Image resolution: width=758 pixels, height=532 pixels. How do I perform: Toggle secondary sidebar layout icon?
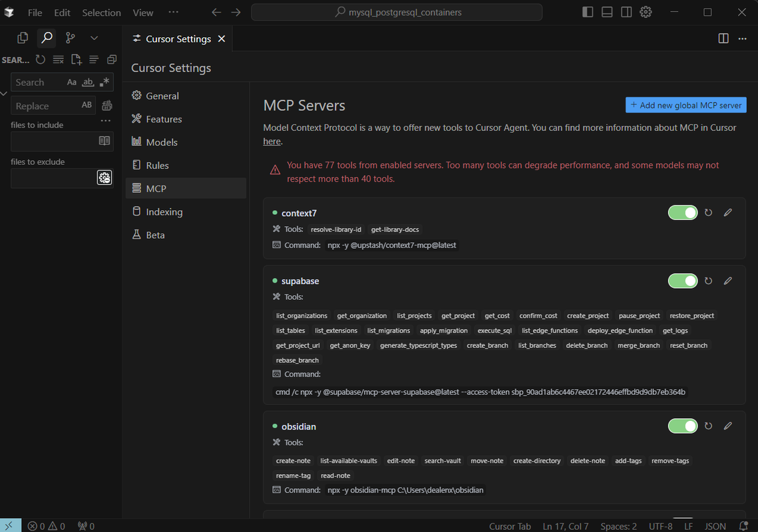tap(626, 12)
